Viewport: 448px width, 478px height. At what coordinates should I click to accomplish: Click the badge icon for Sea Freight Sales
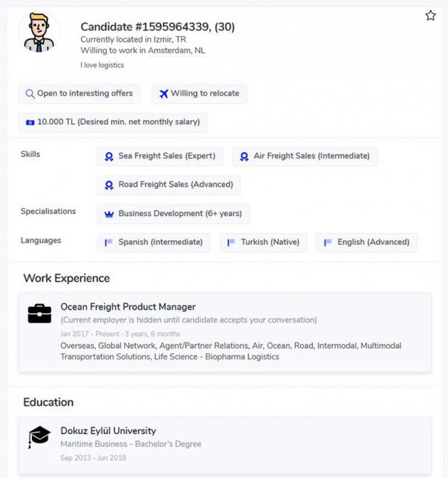click(109, 156)
